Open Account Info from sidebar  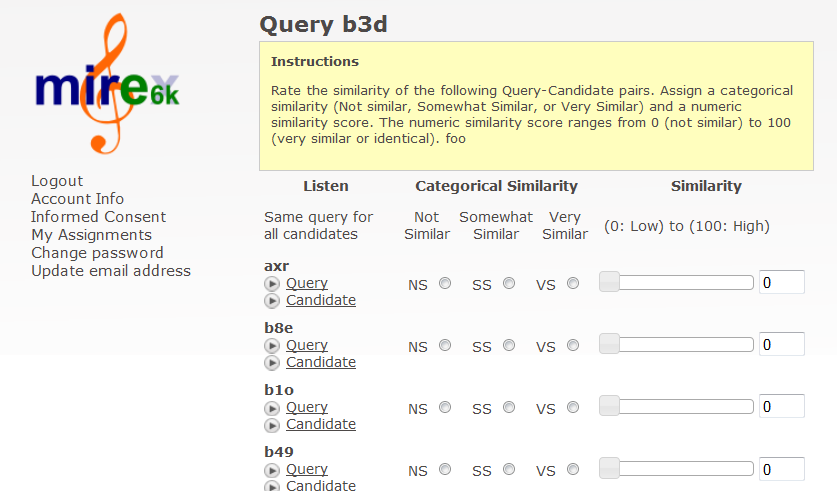[77, 199]
